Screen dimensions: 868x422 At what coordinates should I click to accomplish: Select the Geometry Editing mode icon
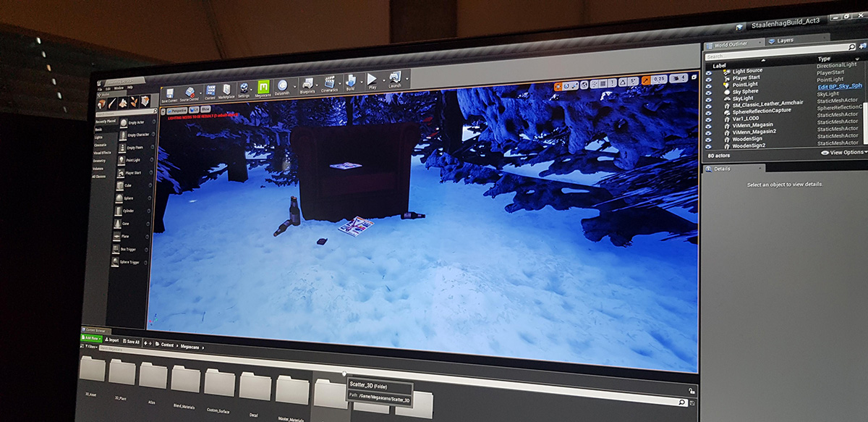tap(145, 100)
